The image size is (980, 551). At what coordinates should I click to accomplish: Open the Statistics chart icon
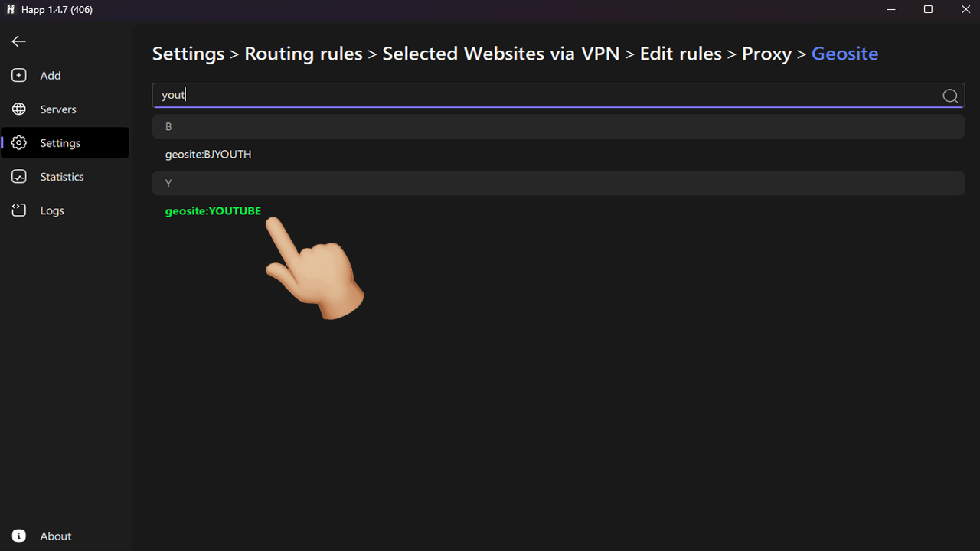[19, 177]
